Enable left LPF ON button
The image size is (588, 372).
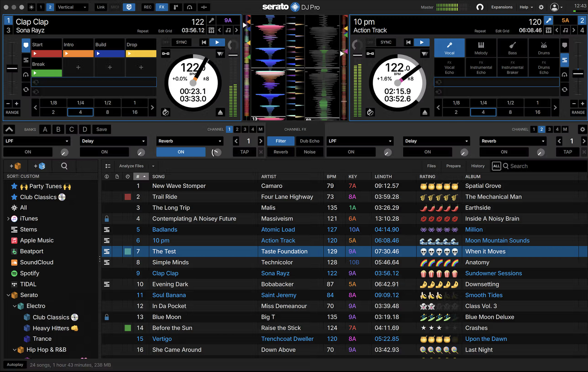pyautogui.click(x=28, y=152)
